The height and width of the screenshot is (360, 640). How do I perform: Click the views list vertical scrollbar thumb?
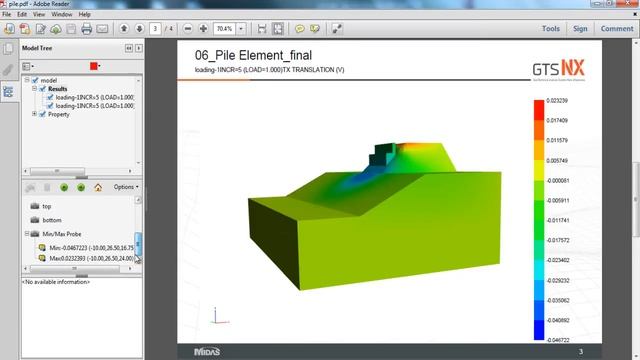pyautogui.click(x=138, y=243)
